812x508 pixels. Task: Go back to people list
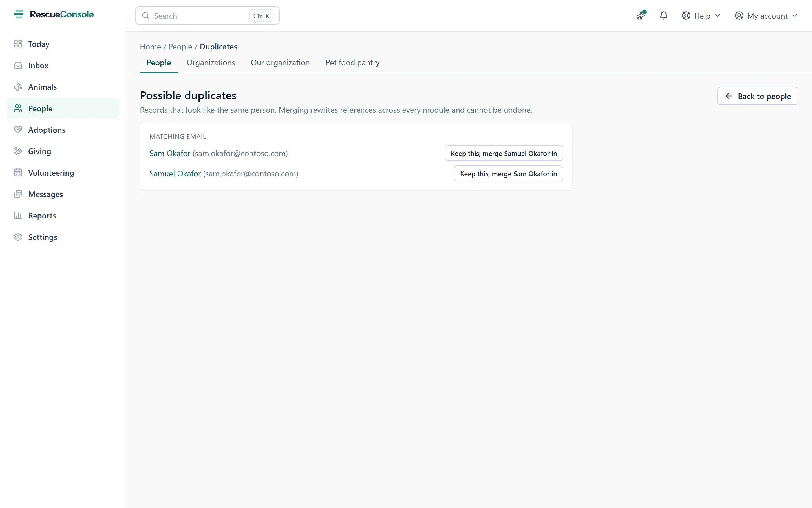tap(758, 96)
